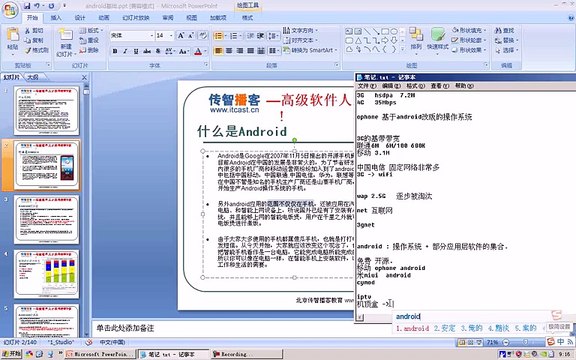The width and height of the screenshot is (576, 360).
Task: Align text right in paragraph group
Action: [x=240, y=51]
